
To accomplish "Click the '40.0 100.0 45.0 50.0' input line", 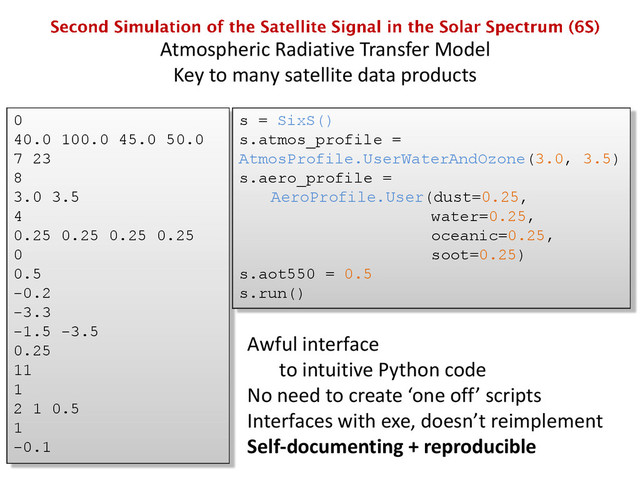I will 110,140.
